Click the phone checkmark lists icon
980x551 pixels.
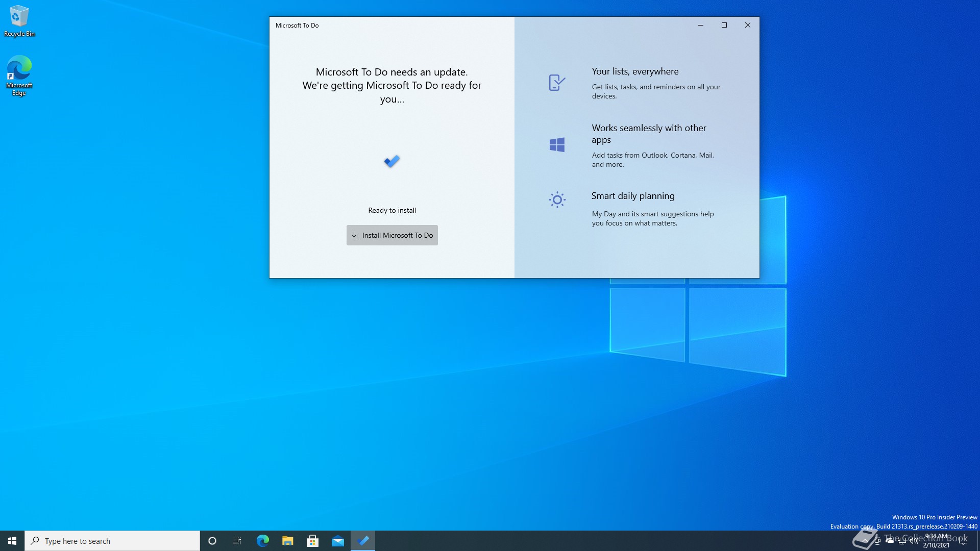point(557,82)
